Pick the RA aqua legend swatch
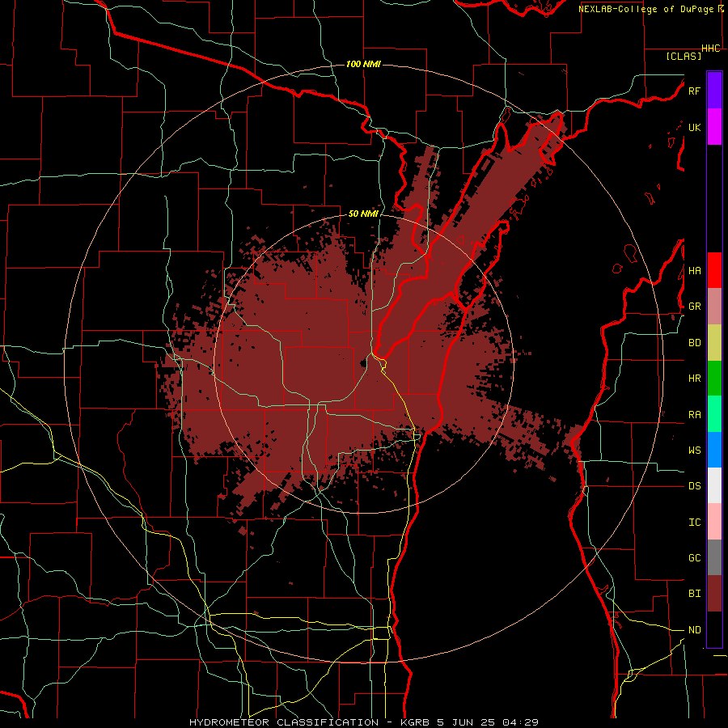The height and width of the screenshot is (728, 728). tap(714, 414)
